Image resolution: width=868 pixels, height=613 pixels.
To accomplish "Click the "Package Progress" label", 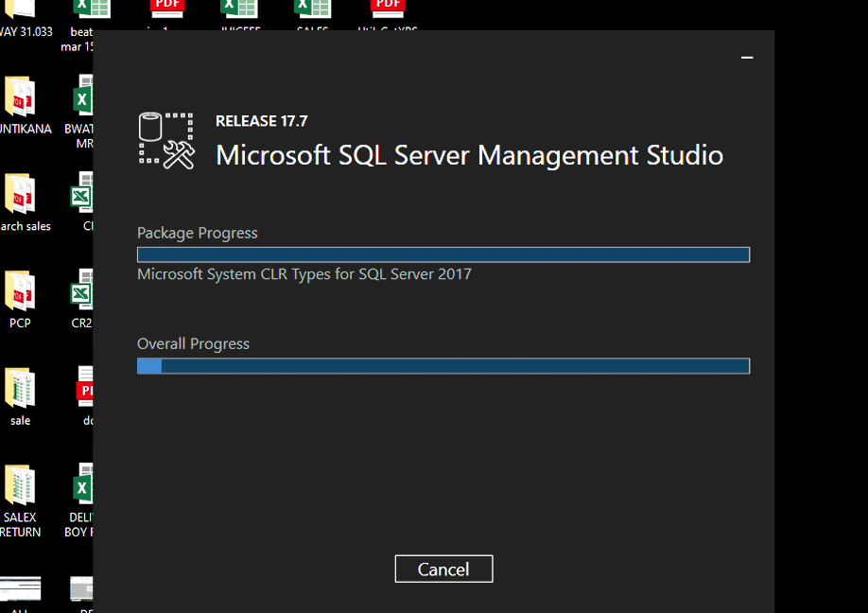I will tap(197, 233).
